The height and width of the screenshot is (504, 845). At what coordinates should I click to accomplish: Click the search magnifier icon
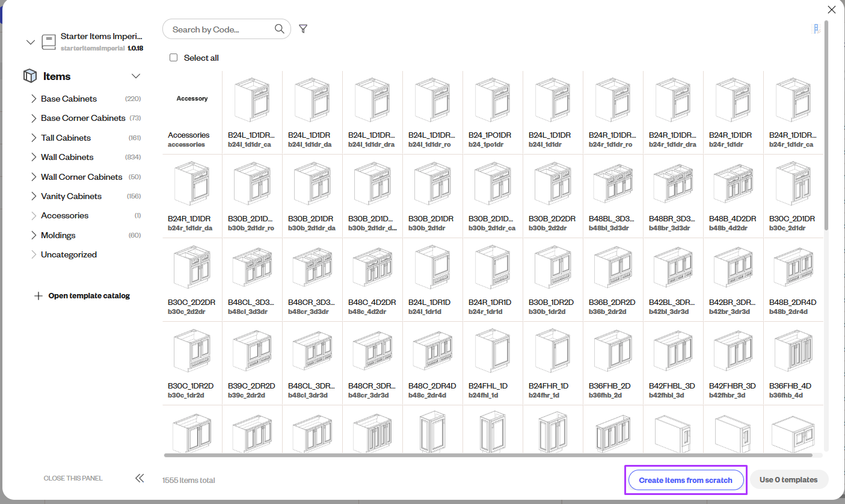click(279, 28)
